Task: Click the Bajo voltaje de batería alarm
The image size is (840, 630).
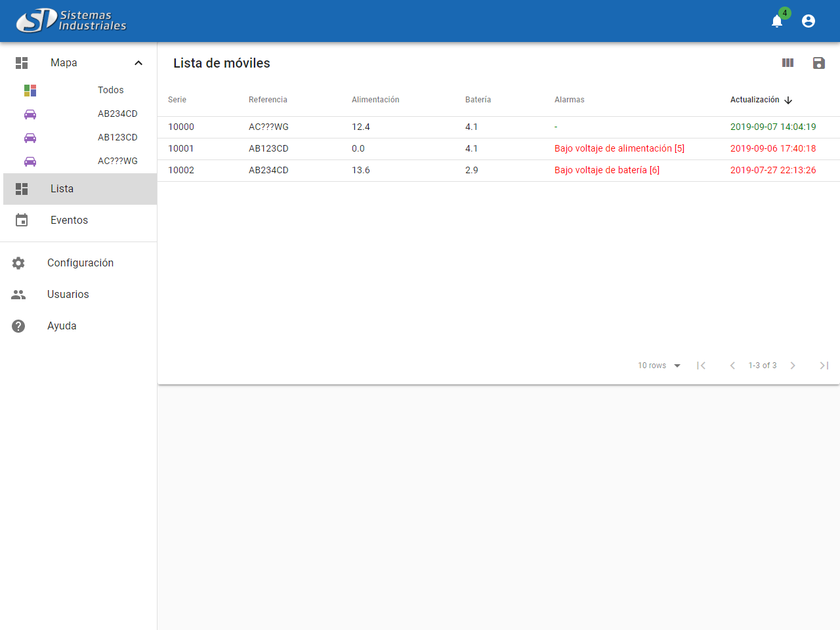Action: (606, 170)
